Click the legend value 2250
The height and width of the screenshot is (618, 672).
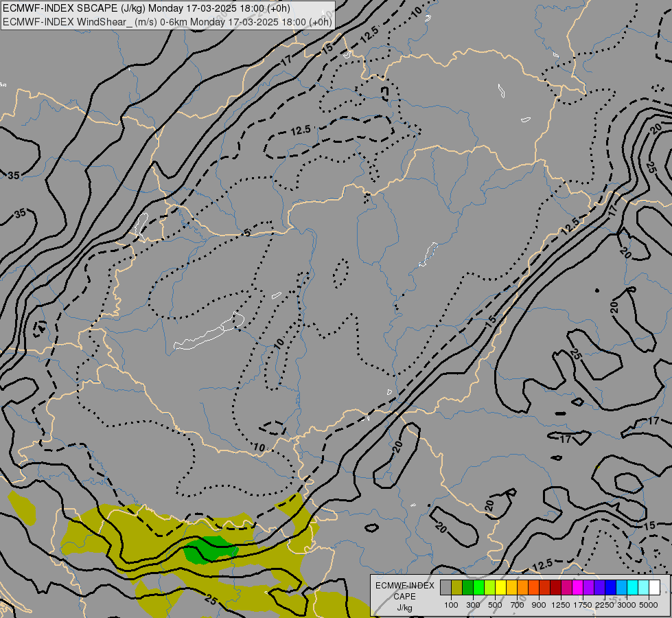click(605, 605)
